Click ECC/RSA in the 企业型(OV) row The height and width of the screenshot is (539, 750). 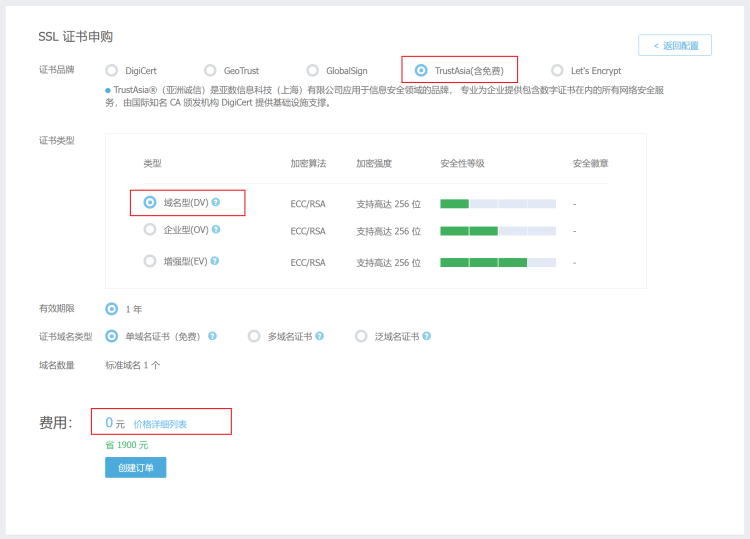pos(308,231)
